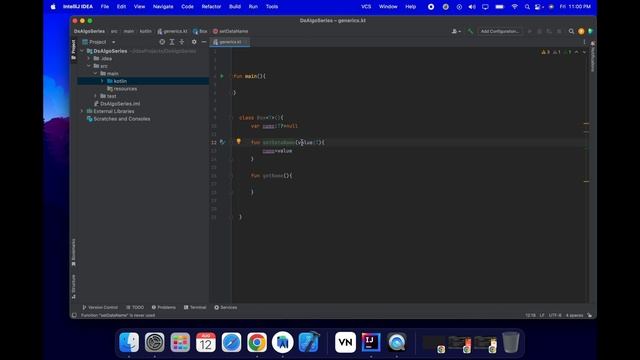Open the Refactor menu
This screenshot has width=640, height=360.
[x=211, y=7]
